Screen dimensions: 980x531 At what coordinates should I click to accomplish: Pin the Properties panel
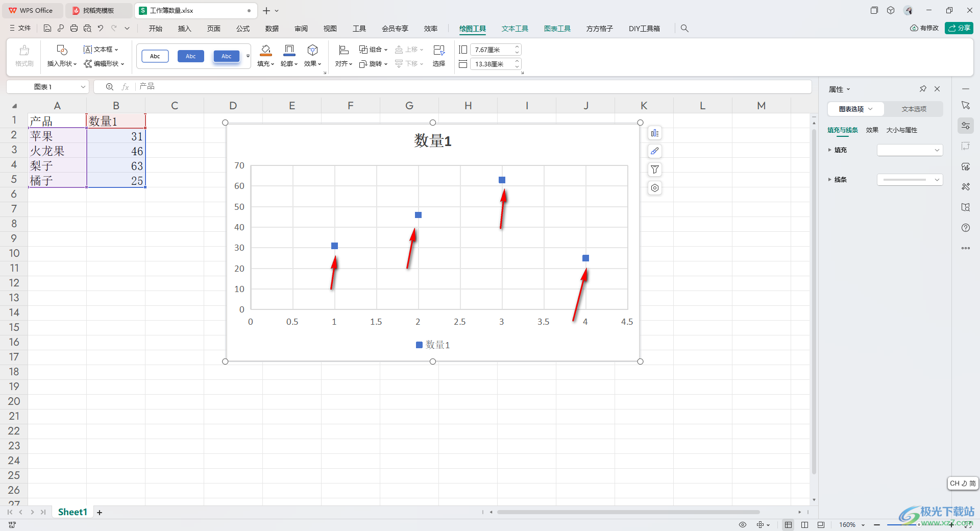923,89
